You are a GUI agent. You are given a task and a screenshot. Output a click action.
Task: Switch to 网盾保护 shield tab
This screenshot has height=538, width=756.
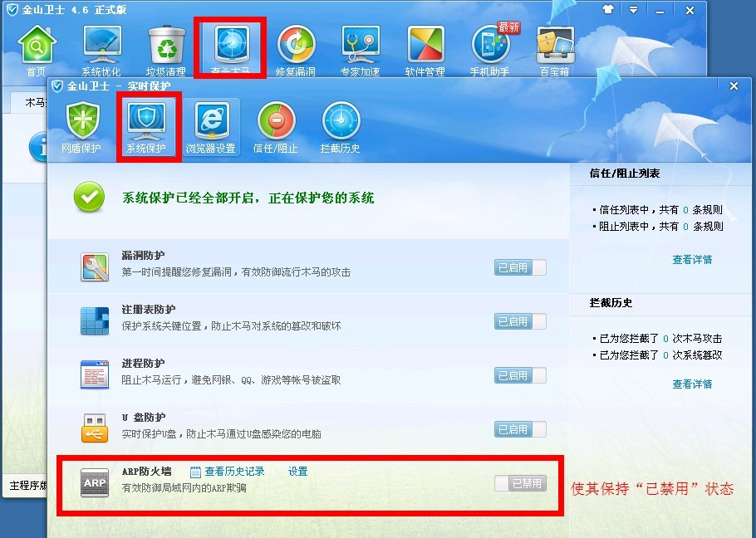(81, 128)
